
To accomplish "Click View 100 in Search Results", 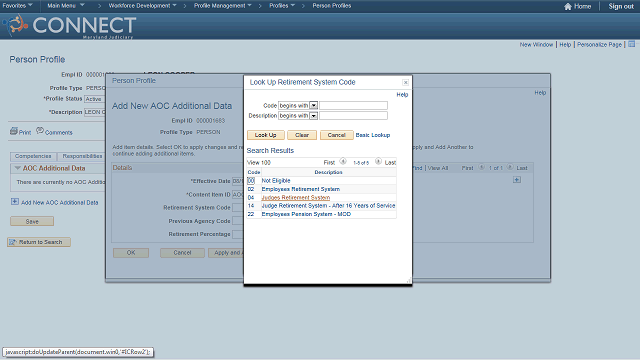I will click(x=259, y=162).
